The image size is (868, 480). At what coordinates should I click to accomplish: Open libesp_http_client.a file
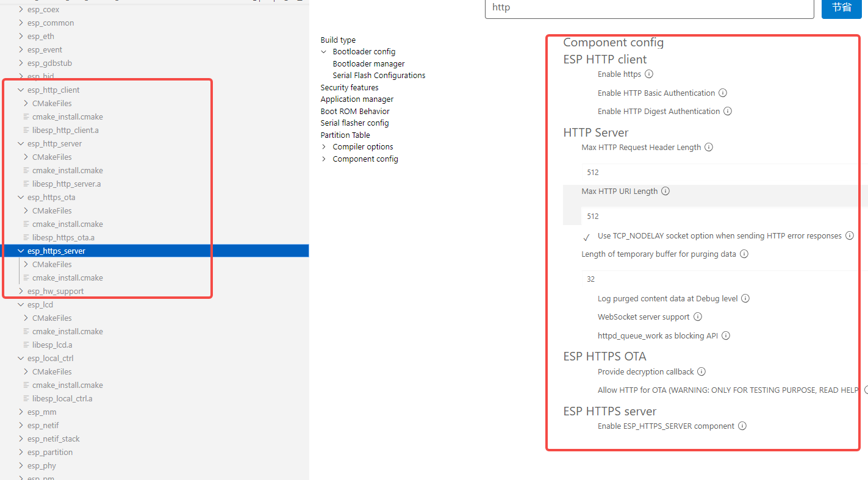click(65, 130)
